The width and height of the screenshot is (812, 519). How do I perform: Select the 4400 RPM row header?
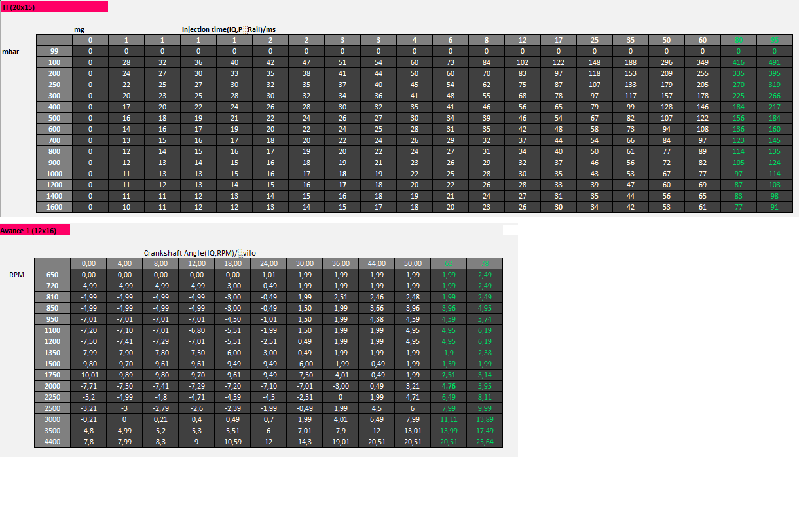coord(52,442)
